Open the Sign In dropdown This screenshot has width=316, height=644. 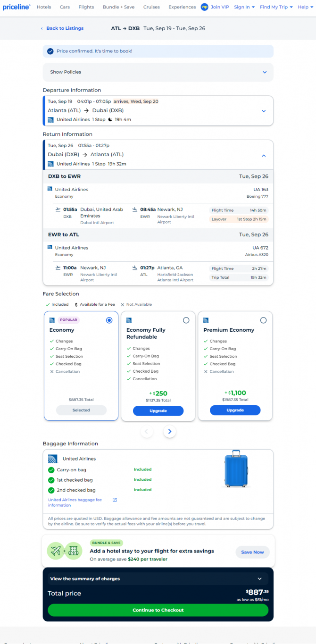tap(244, 7)
